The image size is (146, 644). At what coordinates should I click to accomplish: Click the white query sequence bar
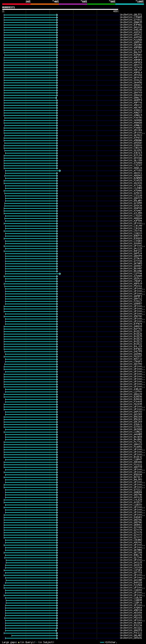click(x=60, y=10)
